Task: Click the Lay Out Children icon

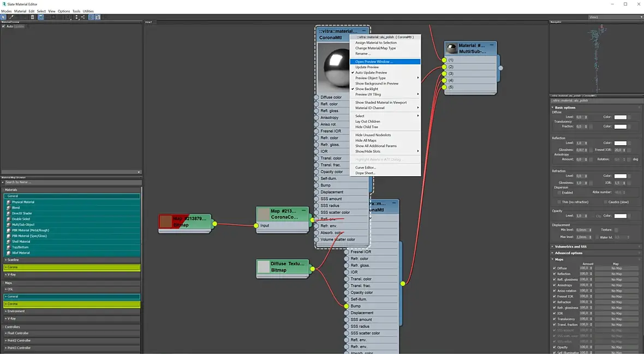Action: (x=84, y=17)
